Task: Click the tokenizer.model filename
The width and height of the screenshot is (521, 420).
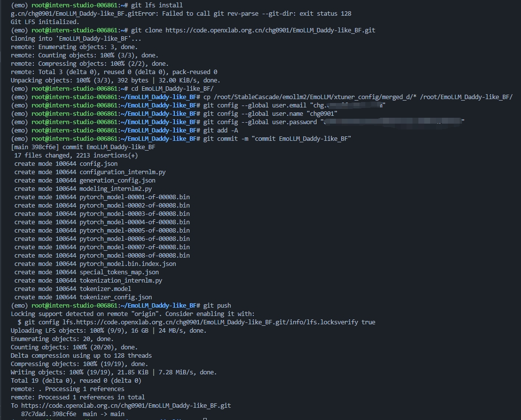Action: click(x=105, y=289)
